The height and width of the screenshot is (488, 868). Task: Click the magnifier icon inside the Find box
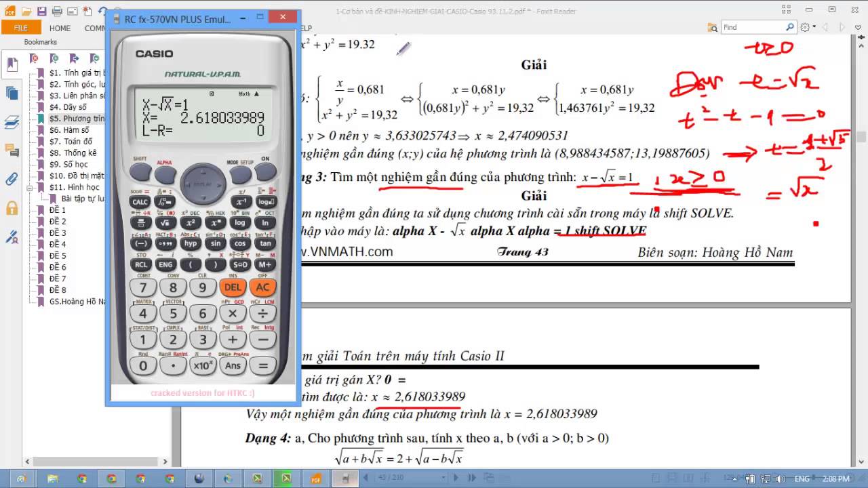790,27
